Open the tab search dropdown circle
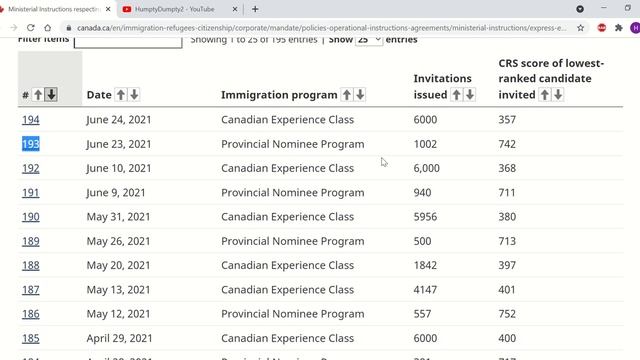The image size is (640, 360). click(580, 9)
